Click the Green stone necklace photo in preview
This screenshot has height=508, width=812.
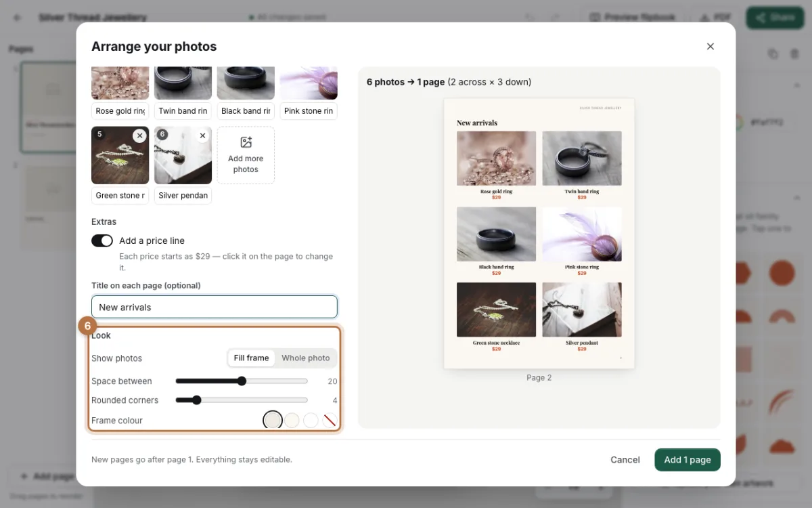click(x=496, y=310)
